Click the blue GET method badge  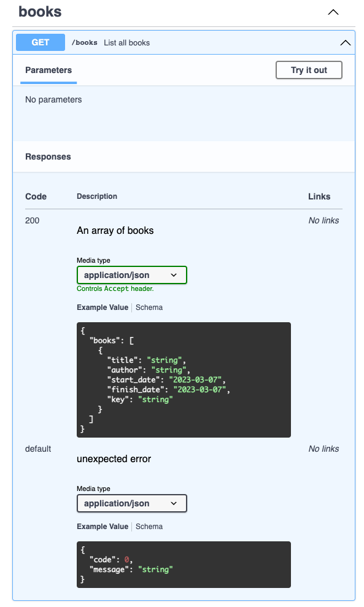click(41, 42)
